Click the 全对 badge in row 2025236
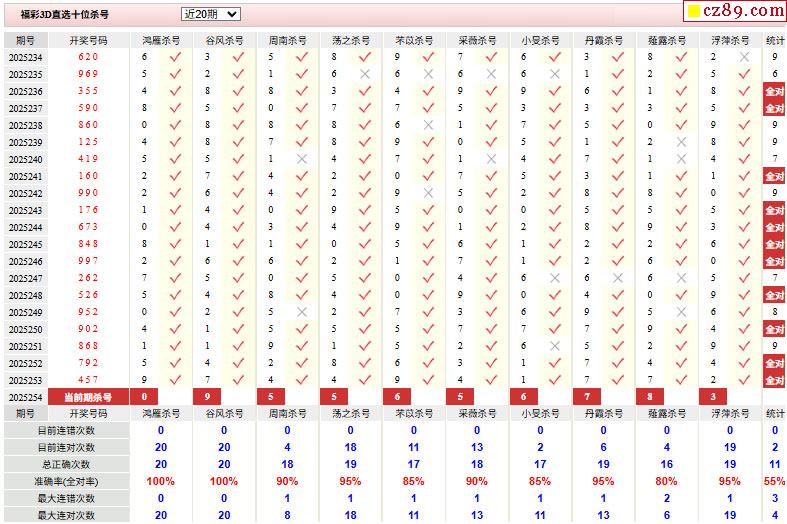Image resolution: width=787 pixels, height=524 pixels. [x=774, y=91]
